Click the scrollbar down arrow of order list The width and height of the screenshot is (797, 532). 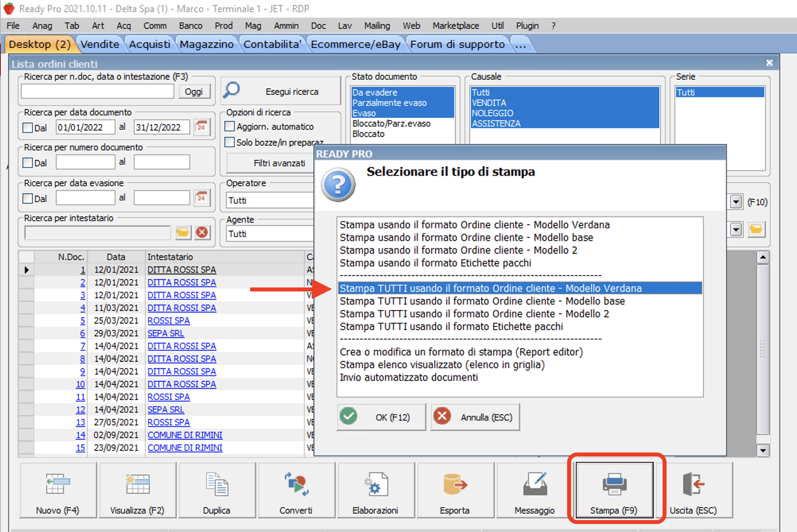[763, 450]
